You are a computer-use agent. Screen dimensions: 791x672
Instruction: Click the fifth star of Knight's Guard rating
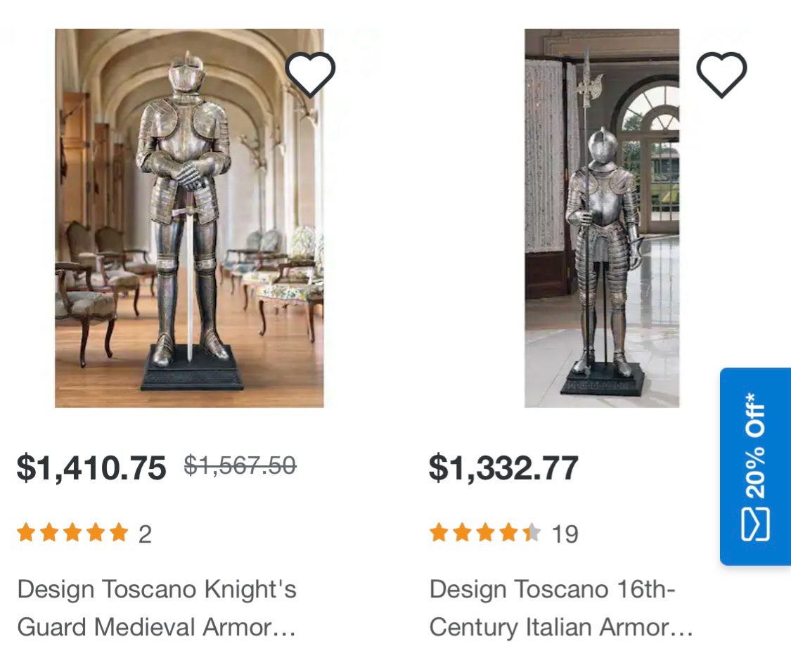119,533
